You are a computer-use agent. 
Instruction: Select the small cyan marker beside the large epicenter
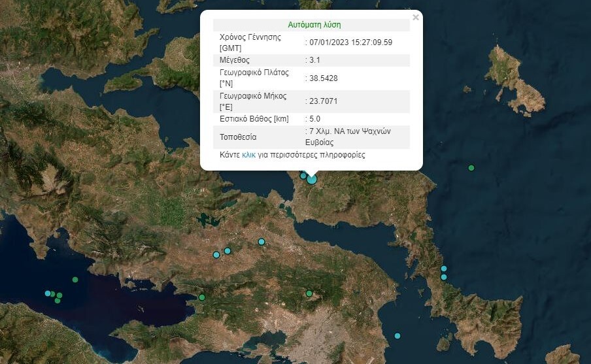pyautogui.click(x=303, y=175)
